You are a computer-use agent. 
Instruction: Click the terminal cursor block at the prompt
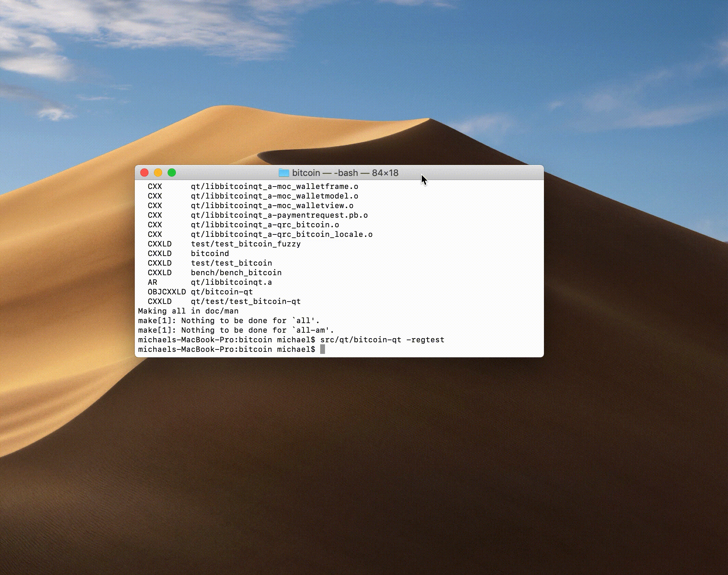[x=322, y=349]
